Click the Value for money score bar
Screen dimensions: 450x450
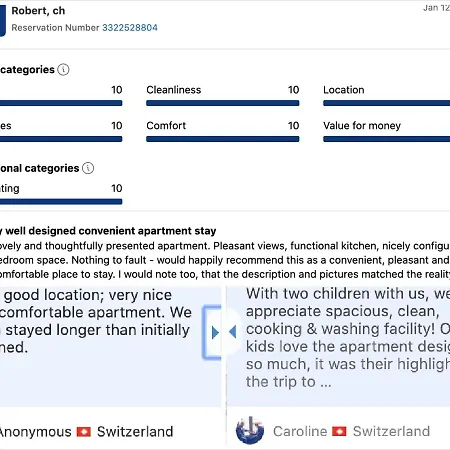point(387,139)
